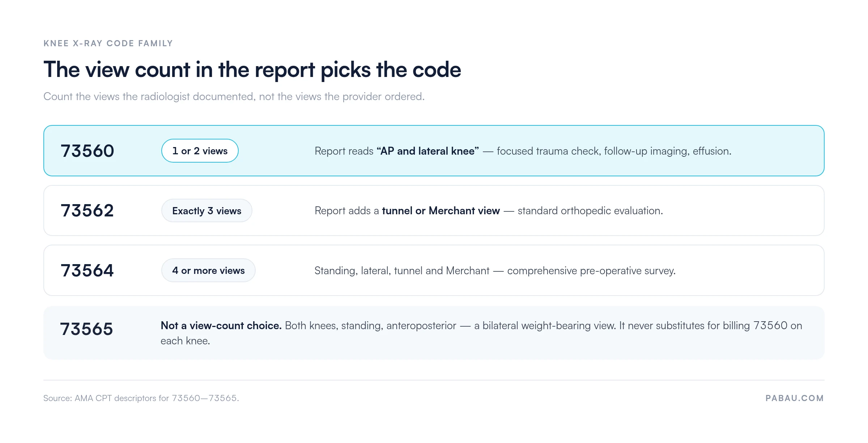Viewport: 868px width, 443px height.
Task: Click the PABAU.COM footer label
Action: pos(795,398)
